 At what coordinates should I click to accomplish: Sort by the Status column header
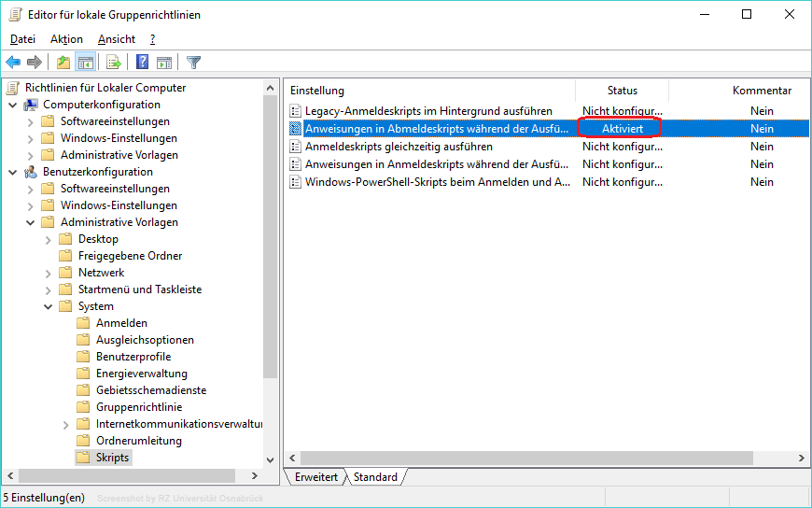[x=622, y=91]
